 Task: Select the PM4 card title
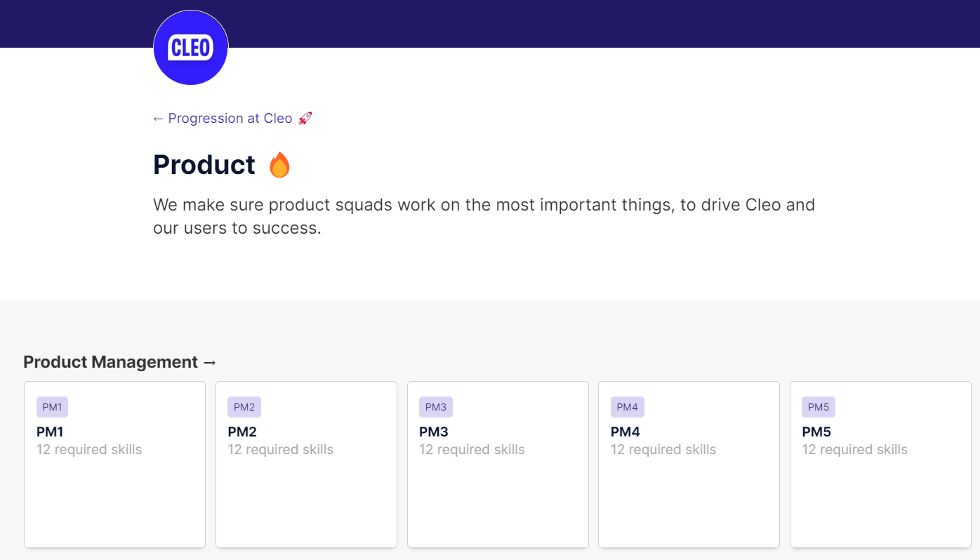point(625,432)
